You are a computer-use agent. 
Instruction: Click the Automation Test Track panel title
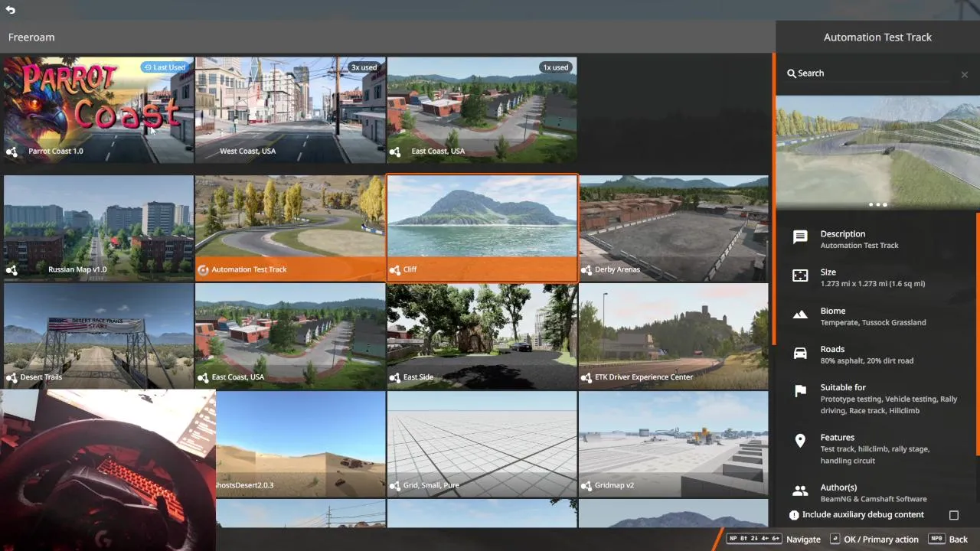(x=877, y=37)
